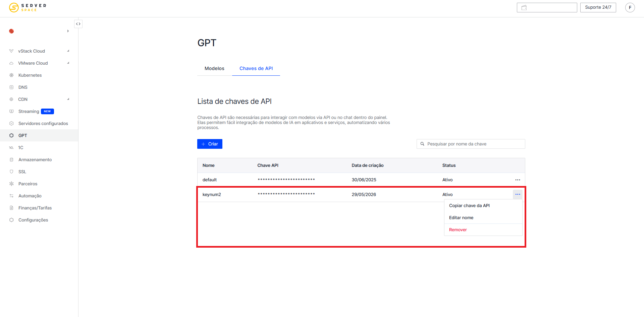Viewport: 644px width, 317px height.
Task: Click Ativo status in keynum2 row
Action: (447, 195)
